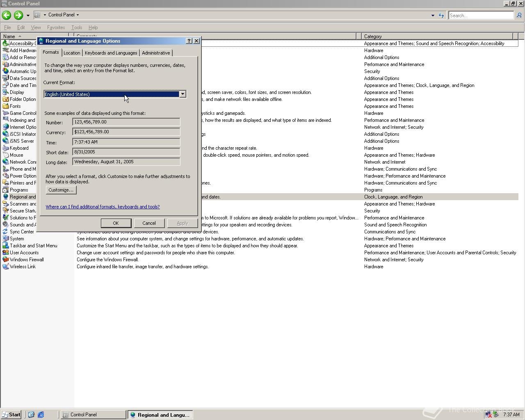Open the File menu
This screenshot has height=420, width=525.
[7, 27]
